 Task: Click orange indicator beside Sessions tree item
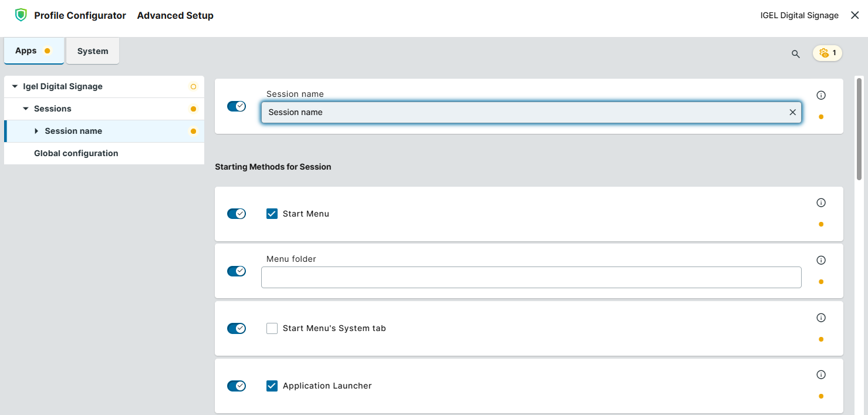coord(193,109)
